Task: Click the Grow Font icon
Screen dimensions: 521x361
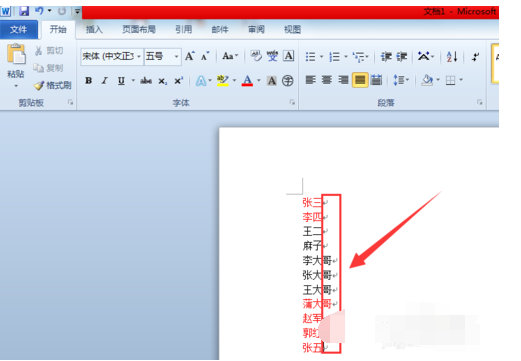Action: [x=190, y=56]
